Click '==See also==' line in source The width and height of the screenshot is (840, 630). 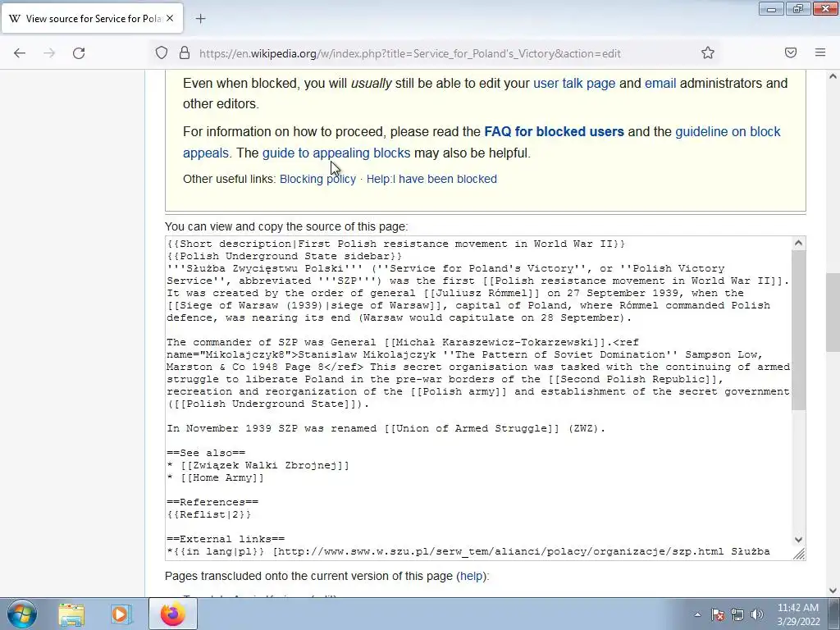(x=206, y=453)
